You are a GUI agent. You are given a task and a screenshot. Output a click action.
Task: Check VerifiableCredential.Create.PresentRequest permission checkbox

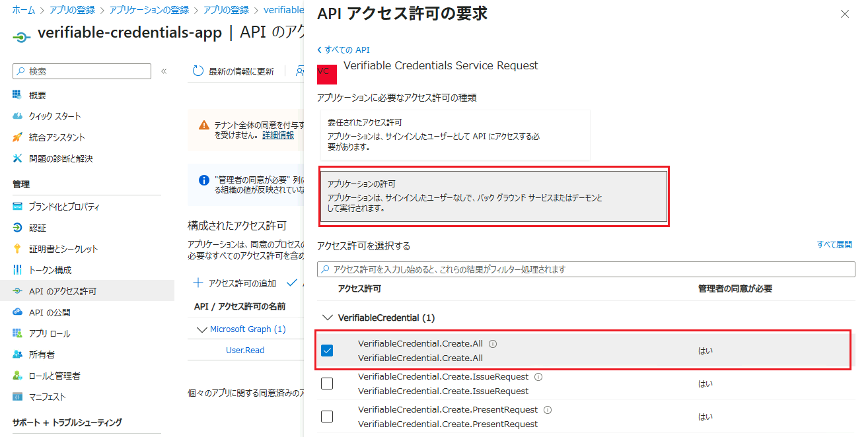327,417
